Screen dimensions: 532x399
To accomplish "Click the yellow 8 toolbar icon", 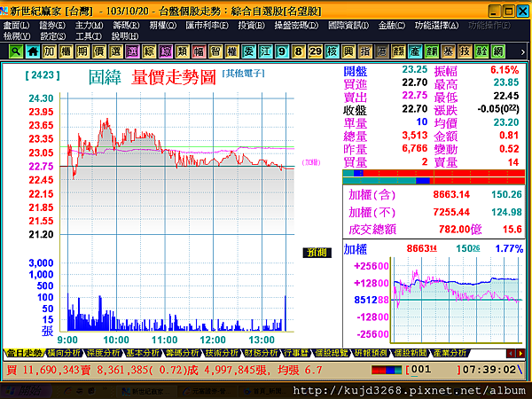I will click(x=299, y=51).
